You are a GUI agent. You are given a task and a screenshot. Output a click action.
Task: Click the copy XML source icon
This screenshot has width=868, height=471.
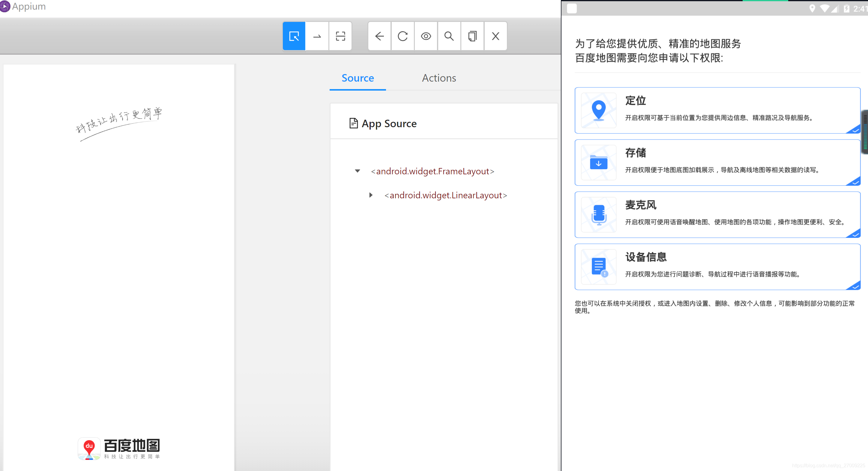coord(473,37)
